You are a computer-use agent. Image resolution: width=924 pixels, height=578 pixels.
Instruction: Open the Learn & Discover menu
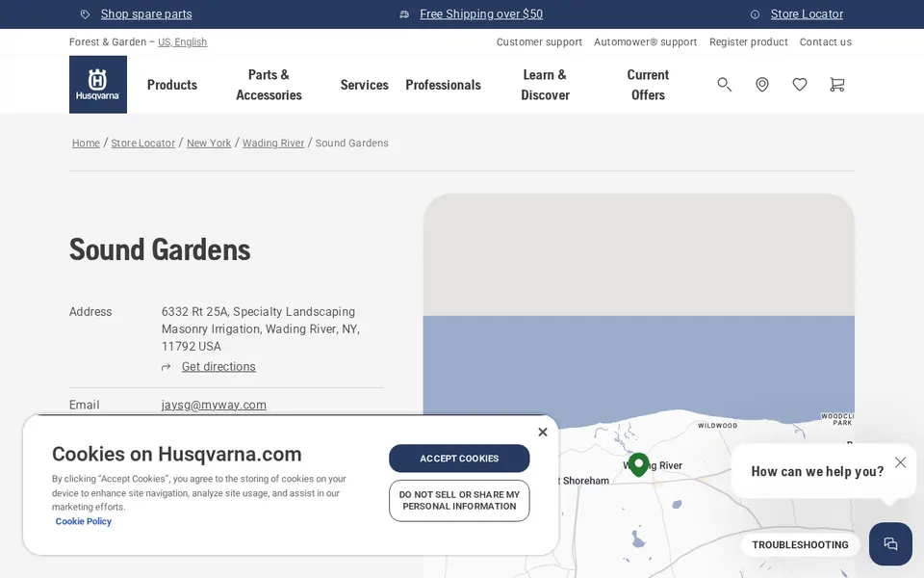[x=545, y=85]
